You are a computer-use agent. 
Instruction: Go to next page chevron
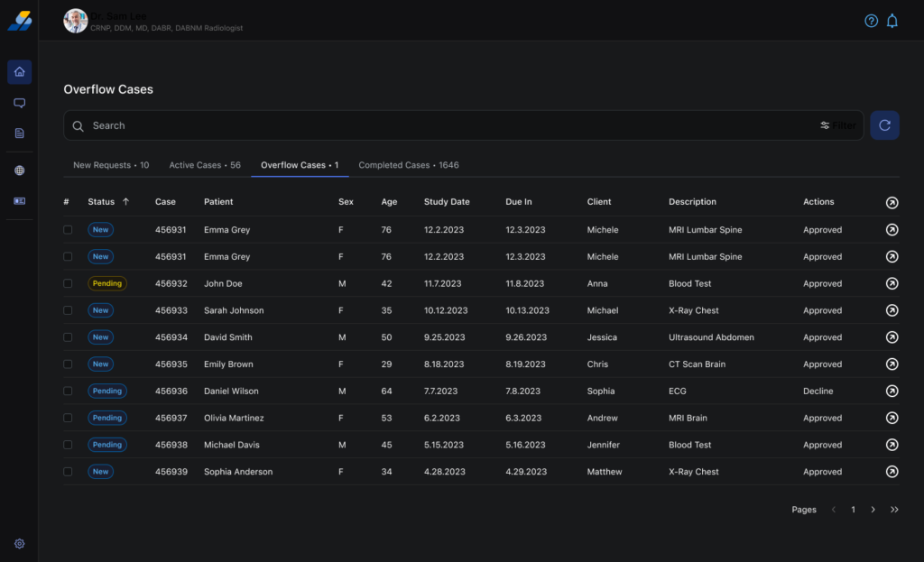[x=873, y=510]
